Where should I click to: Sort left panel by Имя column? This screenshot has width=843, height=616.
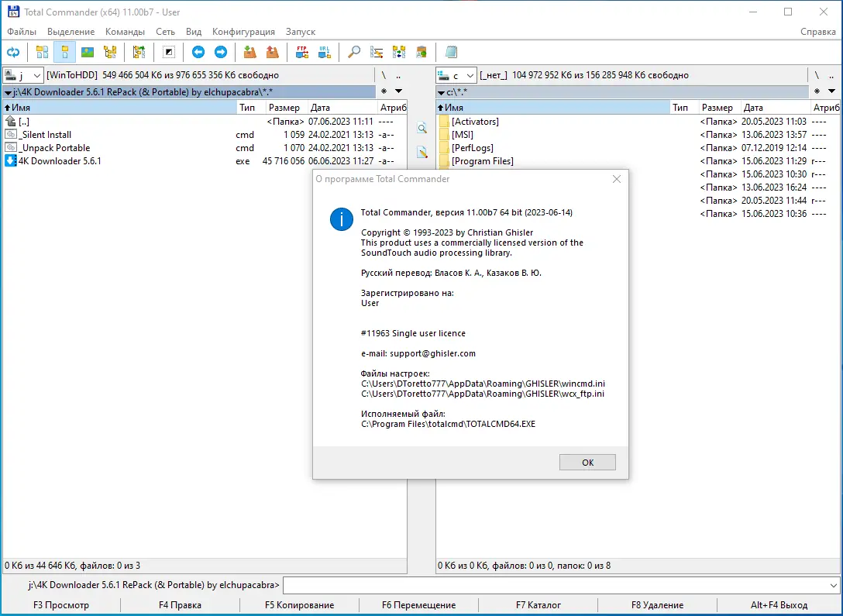(x=120, y=108)
